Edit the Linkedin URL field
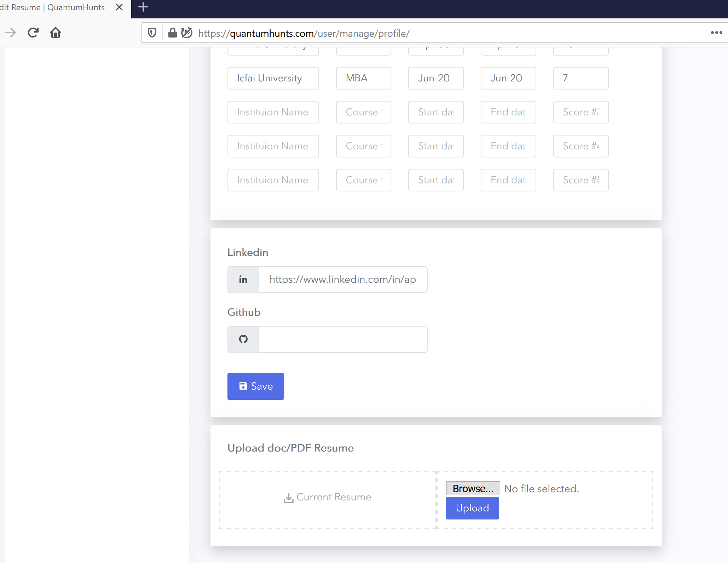728x563 pixels. (343, 280)
